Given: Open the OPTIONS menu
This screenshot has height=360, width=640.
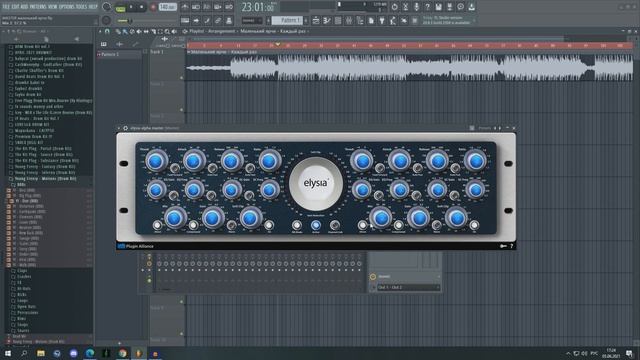Looking at the screenshot, I should pos(67,7).
